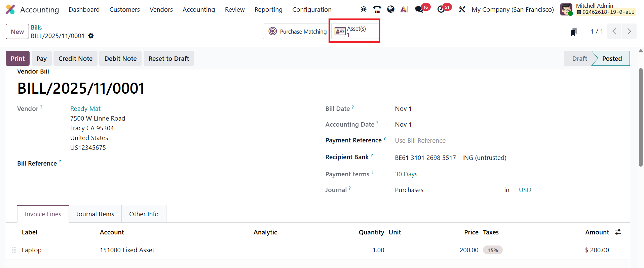The image size is (644, 268).
Task: Open the line columns settings toggle icon
Action: (618, 232)
